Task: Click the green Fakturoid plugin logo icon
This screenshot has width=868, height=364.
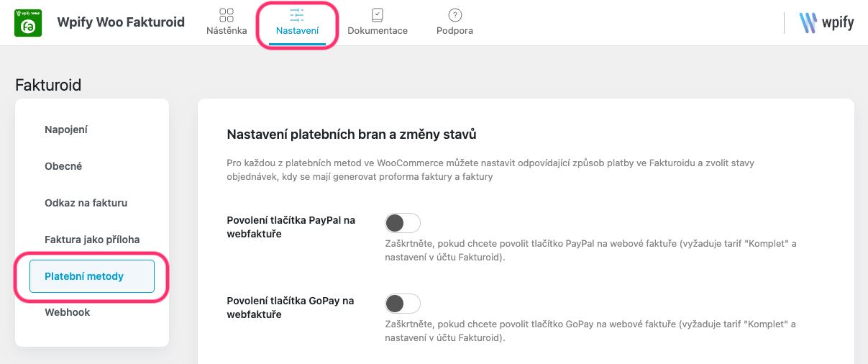Action: (28, 22)
